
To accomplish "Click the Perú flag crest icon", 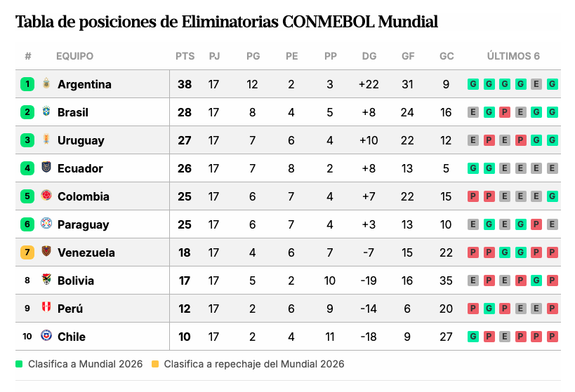I will [x=46, y=307].
